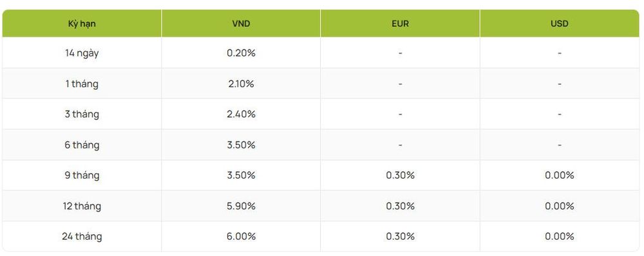Select the 6 tháng term cell

82,145
